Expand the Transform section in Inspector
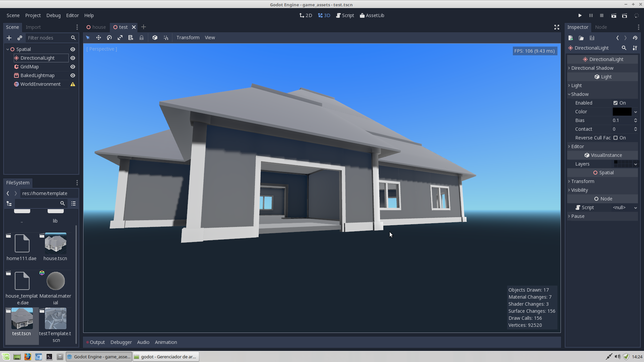Viewport: 644px width, 362px height. pos(582,181)
